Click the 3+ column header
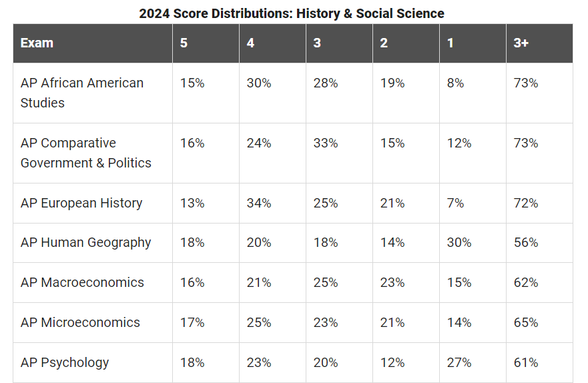The image size is (588, 383). [x=521, y=43]
